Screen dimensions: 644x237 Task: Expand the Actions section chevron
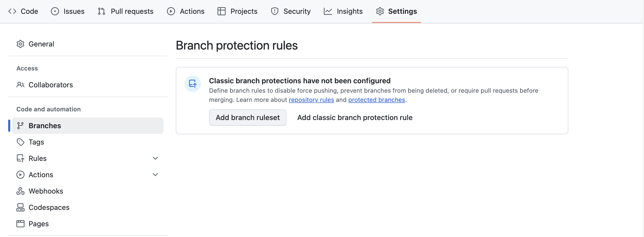(156, 175)
